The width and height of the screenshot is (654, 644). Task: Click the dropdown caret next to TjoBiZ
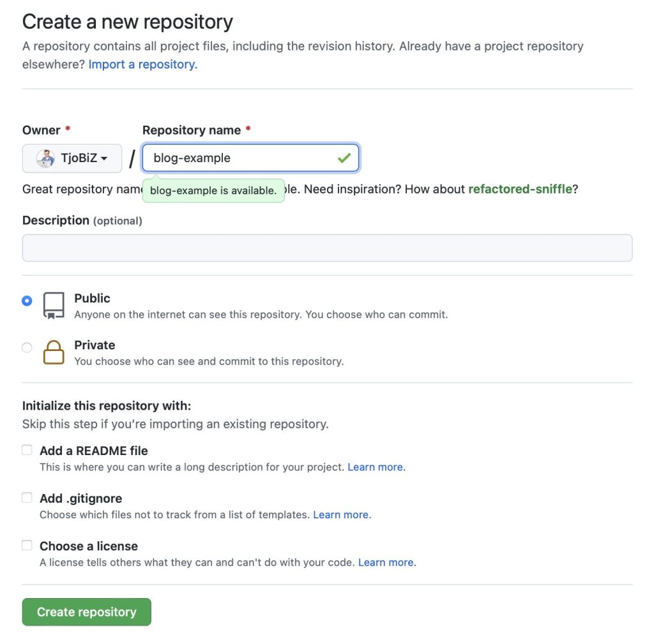tap(104, 158)
